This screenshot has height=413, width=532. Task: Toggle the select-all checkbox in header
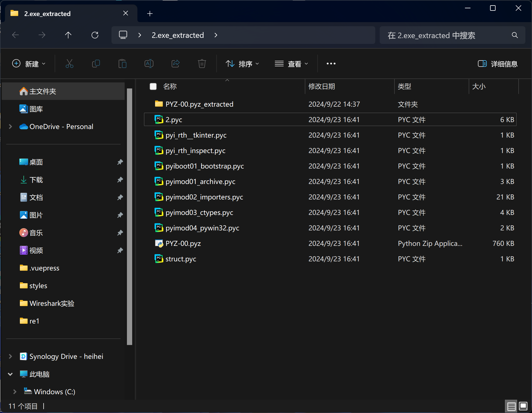pos(153,86)
